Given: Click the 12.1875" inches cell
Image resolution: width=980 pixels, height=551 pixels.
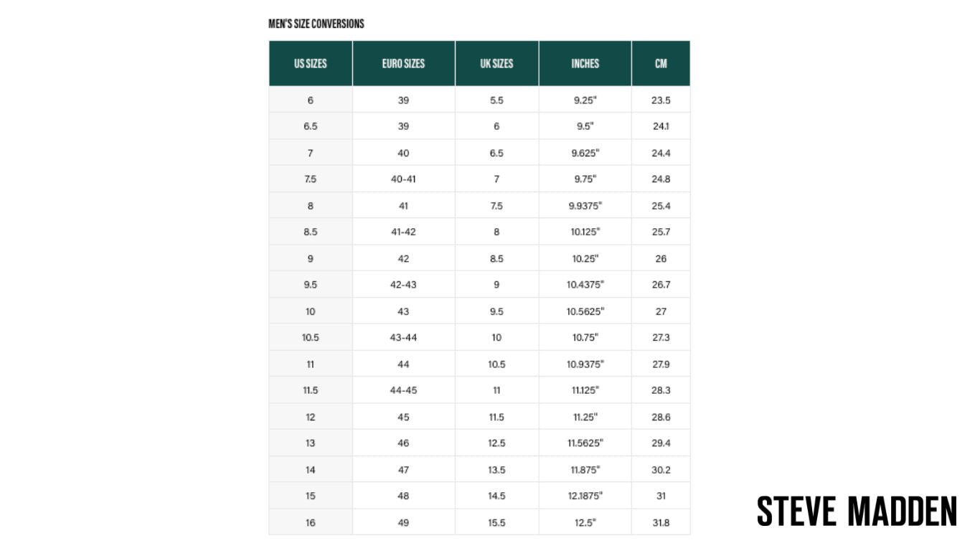Looking at the screenshot, I should [x=585, y=496].
